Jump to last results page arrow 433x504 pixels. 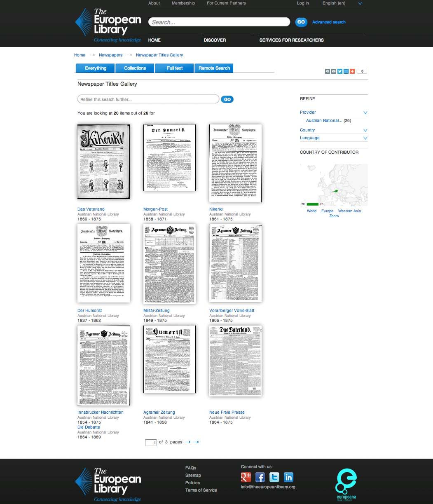click(196, 442)
